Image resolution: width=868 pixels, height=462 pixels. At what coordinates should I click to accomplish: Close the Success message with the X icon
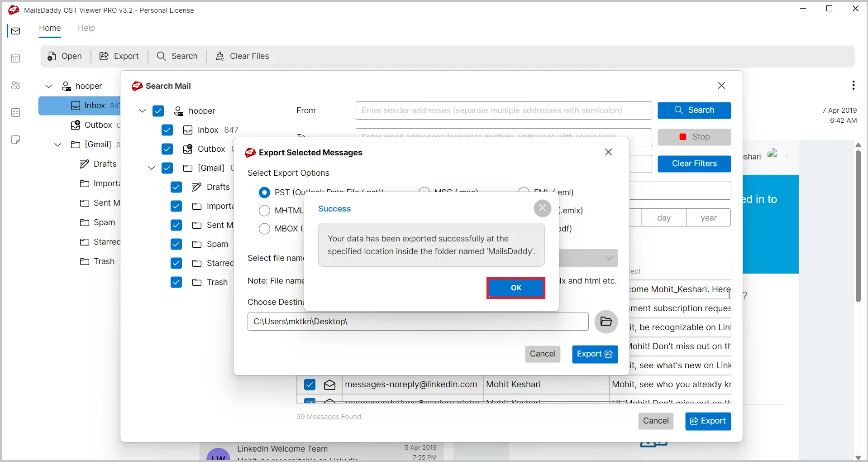coord(542,208)
